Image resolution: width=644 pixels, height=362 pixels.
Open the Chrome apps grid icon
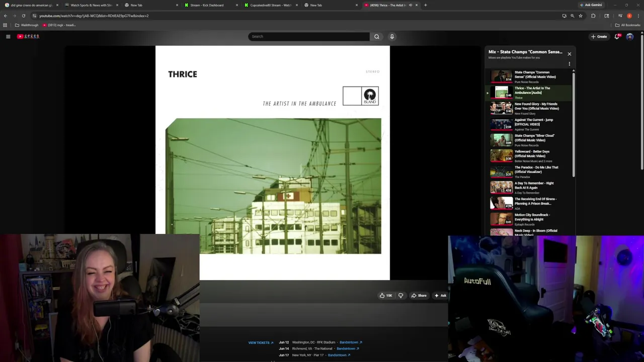pos(5,25)
